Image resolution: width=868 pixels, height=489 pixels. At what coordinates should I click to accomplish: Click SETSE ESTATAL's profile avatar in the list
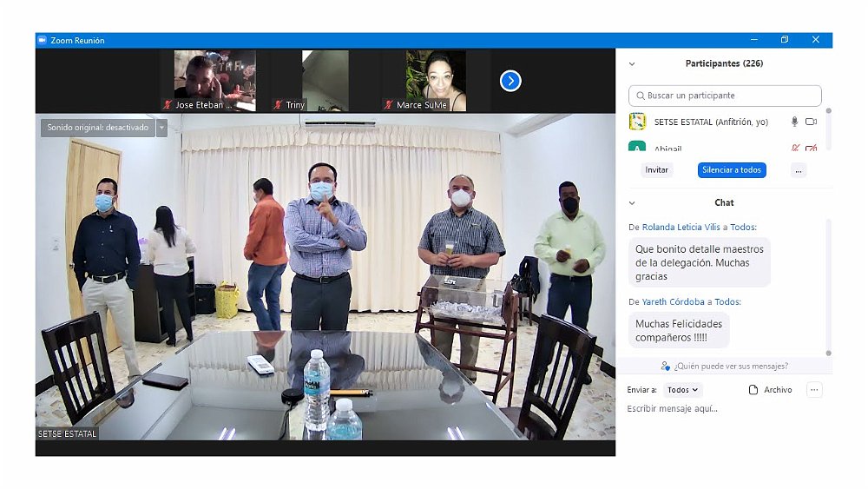pyautogui.click(x=637, y=122)
